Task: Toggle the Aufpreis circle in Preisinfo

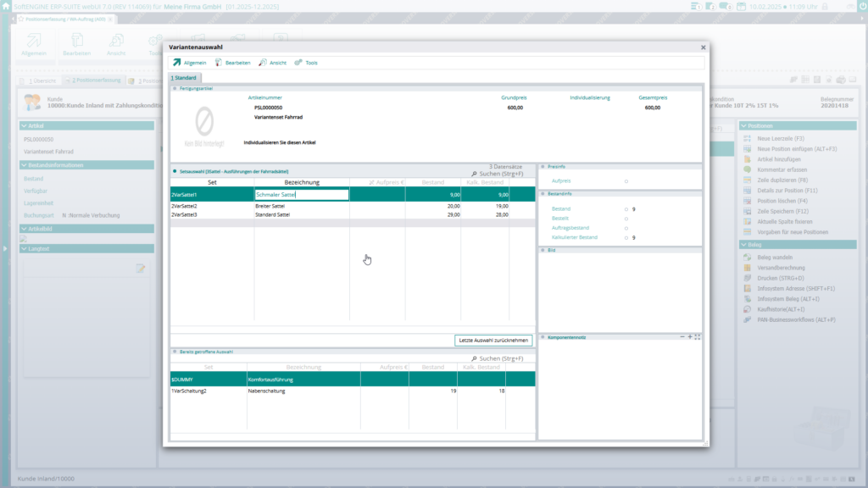Action: coord(626,180)
